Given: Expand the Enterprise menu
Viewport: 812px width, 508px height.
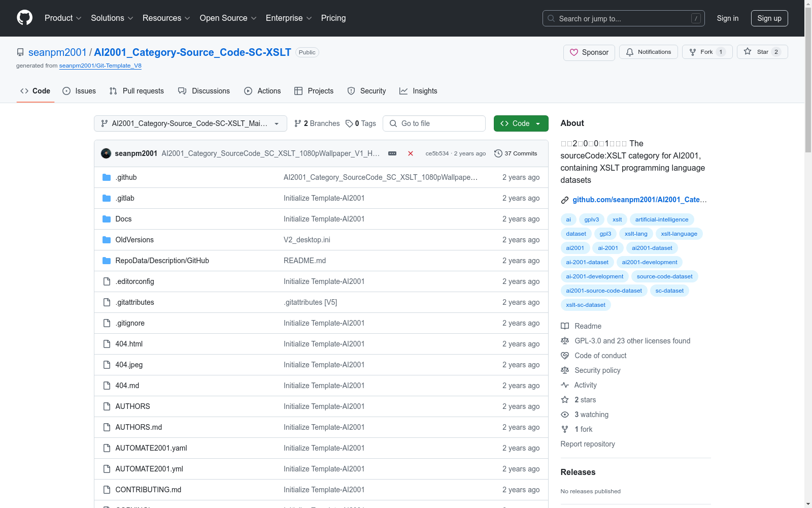Looking at the screenshot, I should pyautogui.click(x=289, y=18).
